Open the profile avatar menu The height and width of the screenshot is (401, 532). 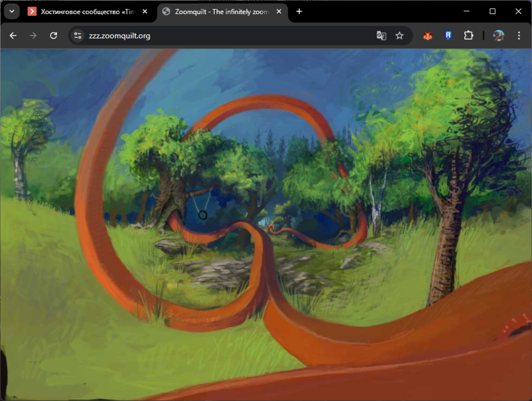click(x=498, y=36)
